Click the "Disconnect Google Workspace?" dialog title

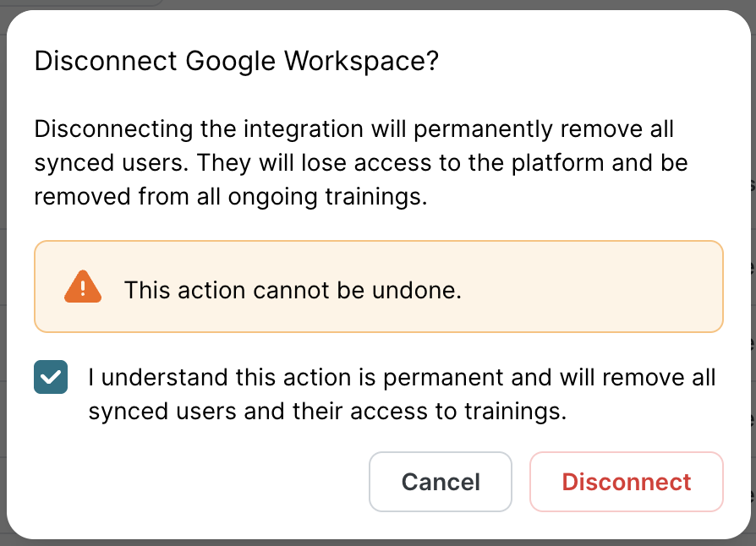click(x=236, y=62)
